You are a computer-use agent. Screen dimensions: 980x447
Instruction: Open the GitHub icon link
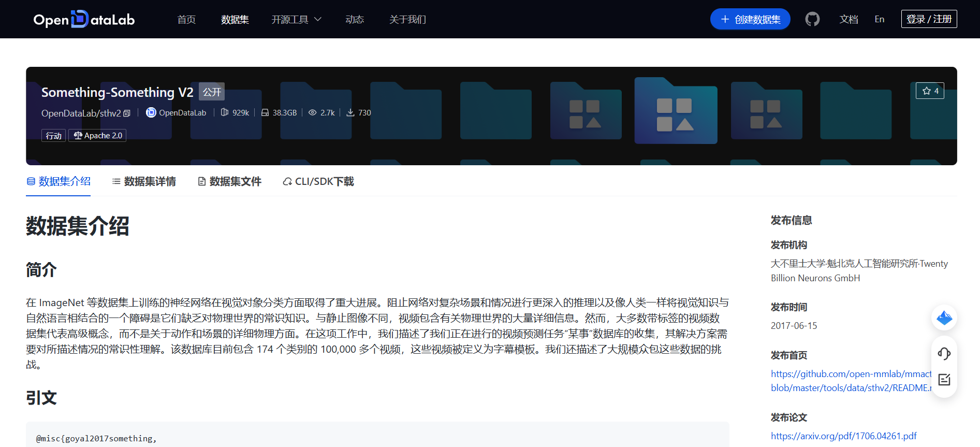[812, 19]
